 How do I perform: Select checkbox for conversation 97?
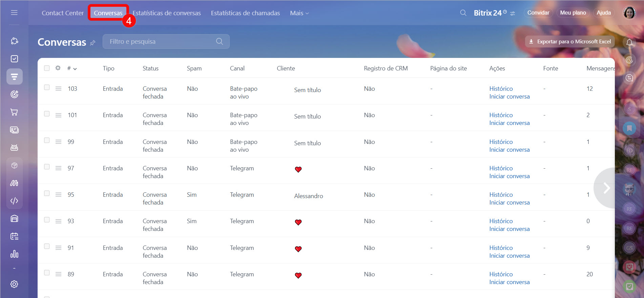[x=47, y=167]
